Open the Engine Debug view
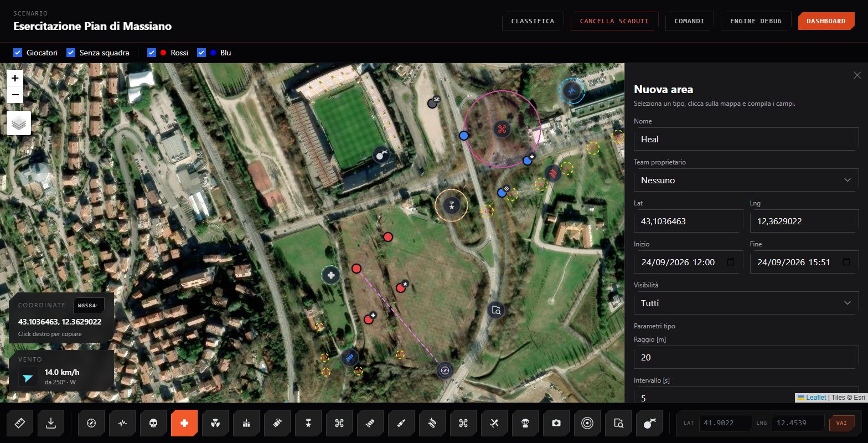 [x=756, y=21]
